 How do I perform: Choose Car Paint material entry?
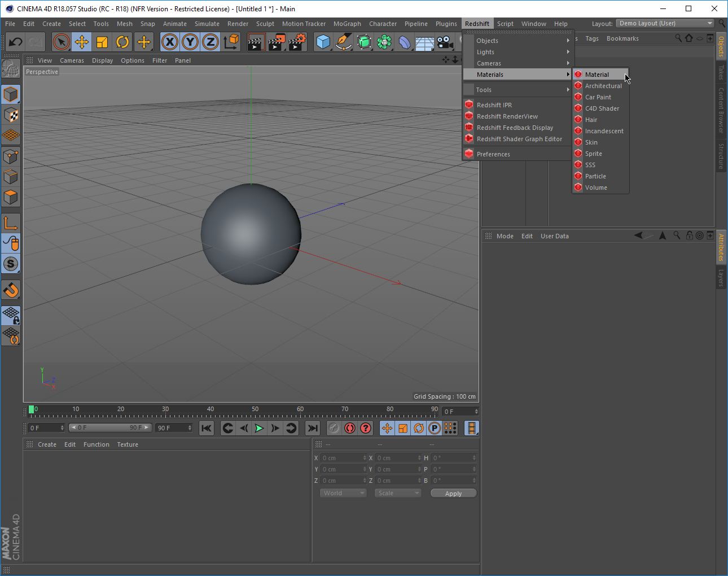(x=600, y=97)
